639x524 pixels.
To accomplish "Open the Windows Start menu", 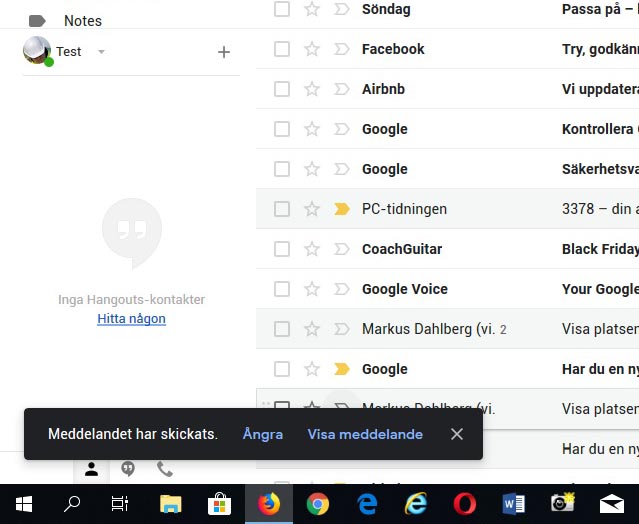I will (x=24, y=504).
